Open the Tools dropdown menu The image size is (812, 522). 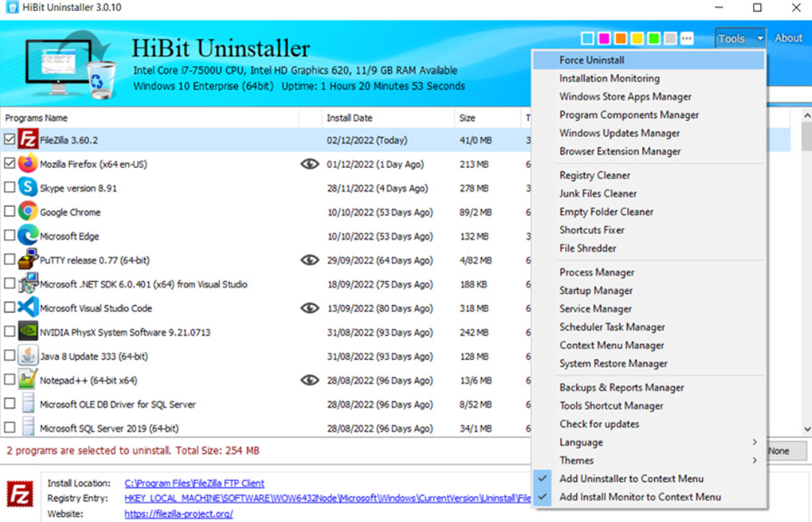click(740, 38)
